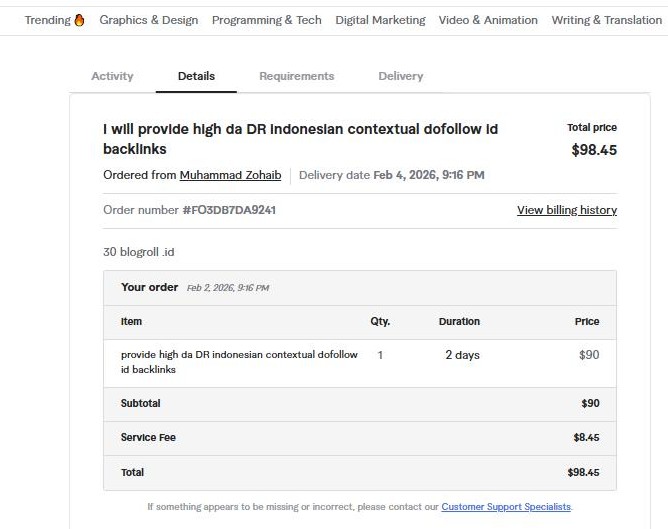This screenshot has width=668, height=529.
Task: Click the Service Fee row amount $8.45
Action: point(586,437)
